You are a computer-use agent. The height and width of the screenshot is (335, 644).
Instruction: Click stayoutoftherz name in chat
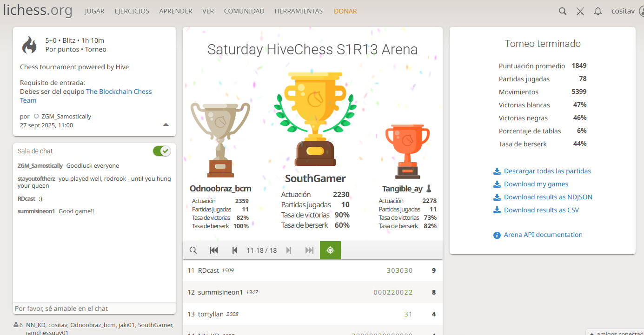click(36, 179)
